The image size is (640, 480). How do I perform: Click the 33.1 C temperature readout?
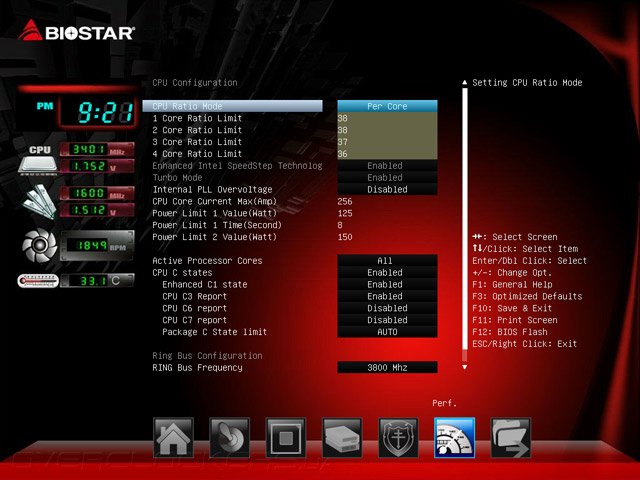(x=97, y=281)
